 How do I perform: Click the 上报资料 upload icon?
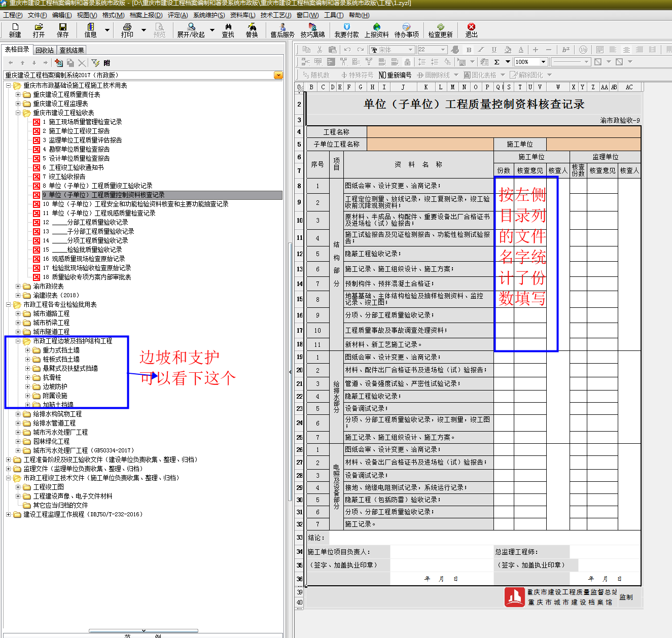tap(377, 30)
